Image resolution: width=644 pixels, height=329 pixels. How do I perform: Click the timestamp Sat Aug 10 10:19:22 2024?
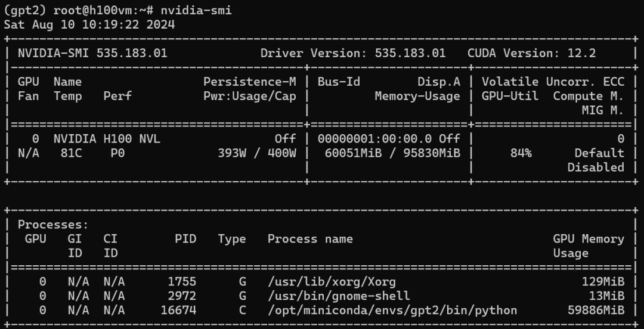click(89, 24)
